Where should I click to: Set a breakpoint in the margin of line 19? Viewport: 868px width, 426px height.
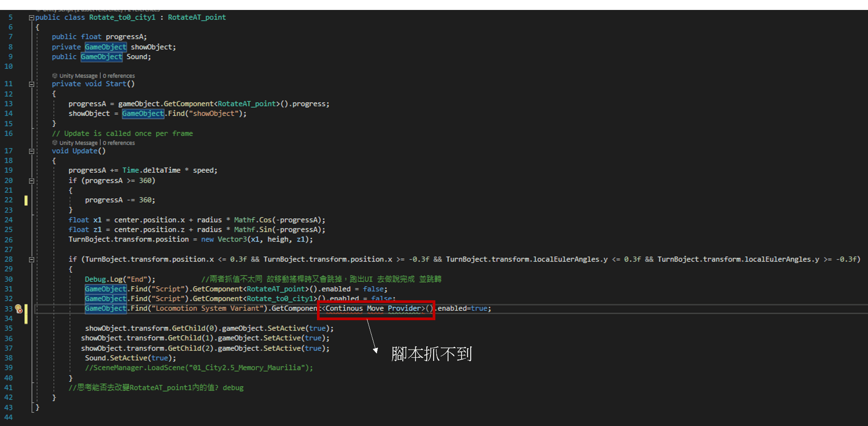[x=20, y=170]
